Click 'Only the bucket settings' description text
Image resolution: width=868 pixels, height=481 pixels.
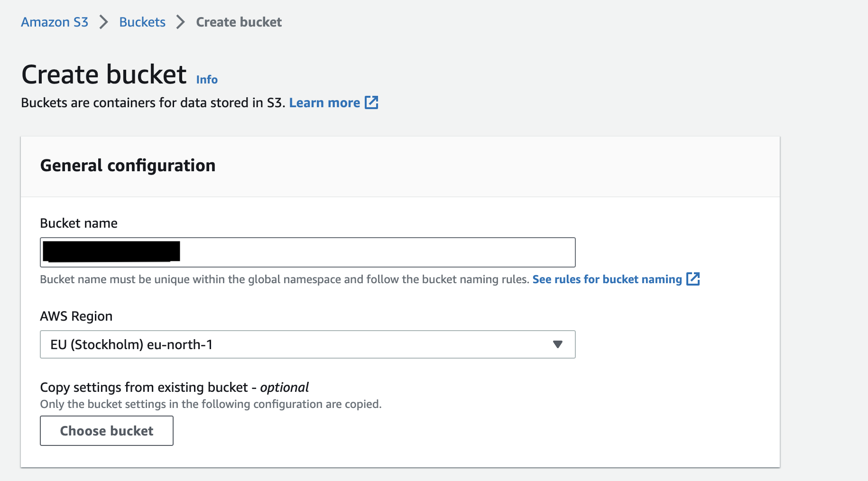211,404
